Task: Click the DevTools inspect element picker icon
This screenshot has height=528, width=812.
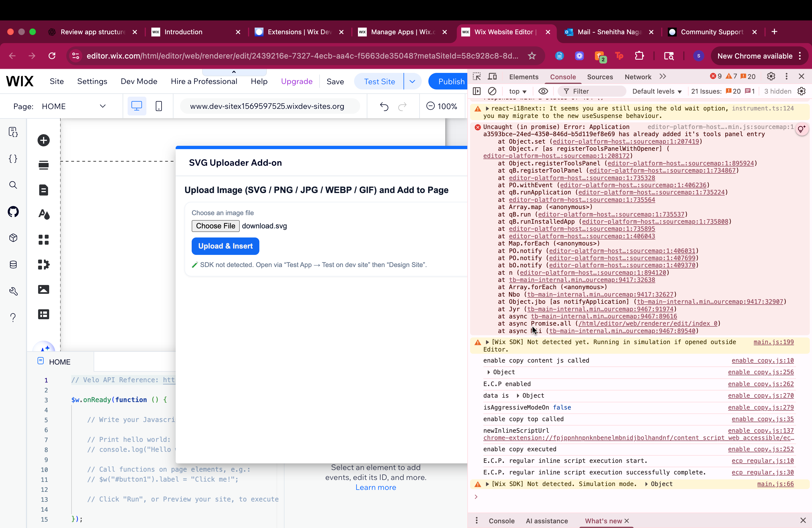Action: 477,76
